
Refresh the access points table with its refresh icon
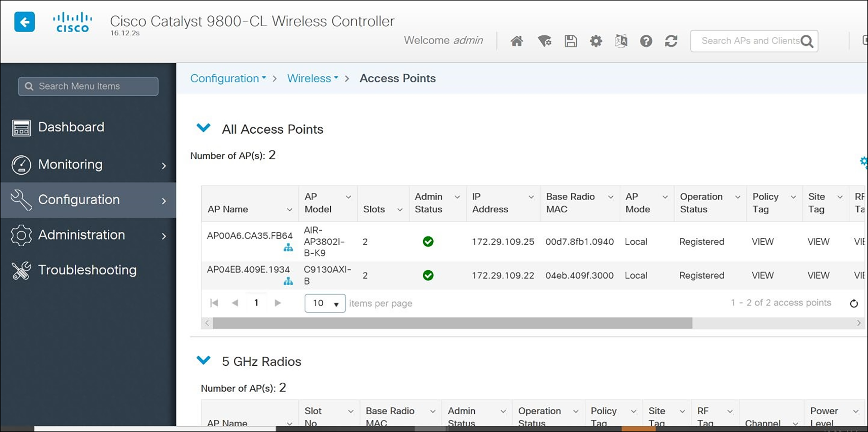854,303
